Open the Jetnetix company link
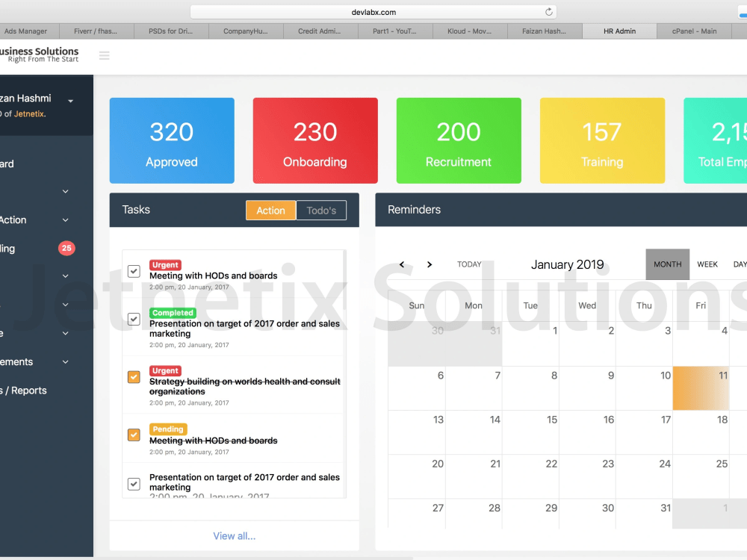 tap(29, 113)
